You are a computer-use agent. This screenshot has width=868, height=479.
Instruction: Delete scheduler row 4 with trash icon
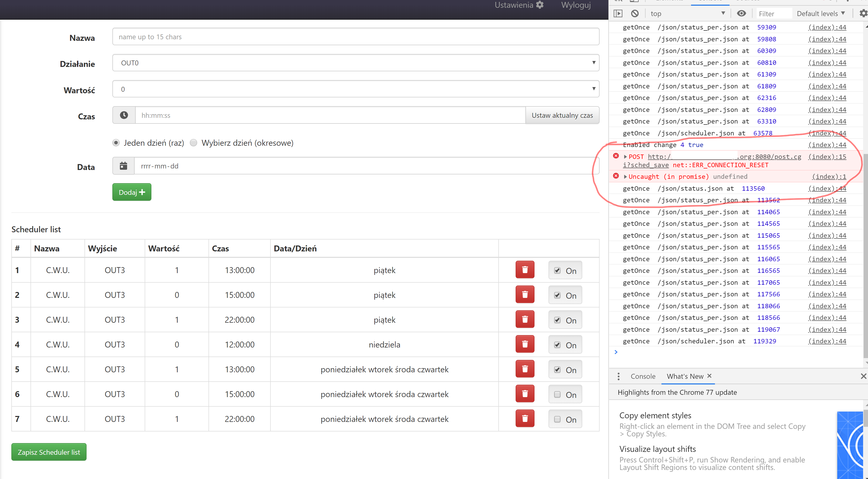coord(525,344)
